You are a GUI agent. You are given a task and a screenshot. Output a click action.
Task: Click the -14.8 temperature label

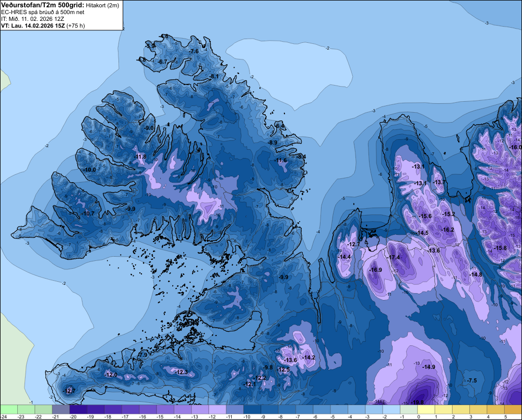click(476, 274)
